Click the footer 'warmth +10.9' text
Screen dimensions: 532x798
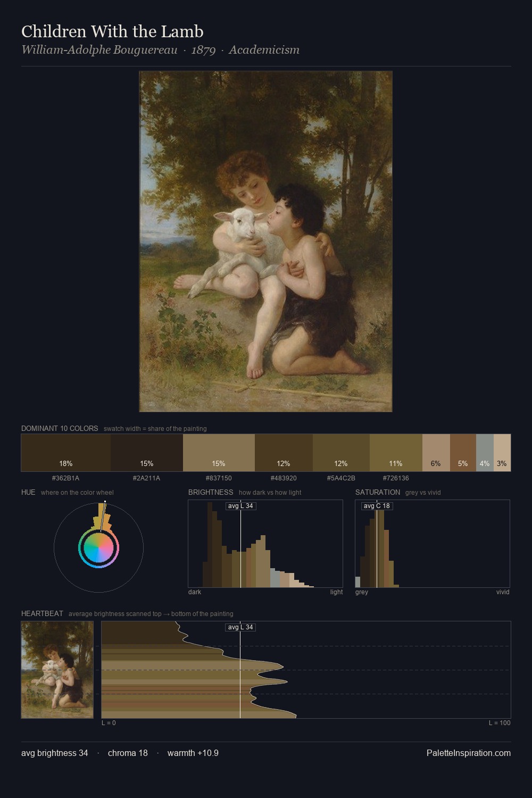pyautogui.click(x=193, y=753)
